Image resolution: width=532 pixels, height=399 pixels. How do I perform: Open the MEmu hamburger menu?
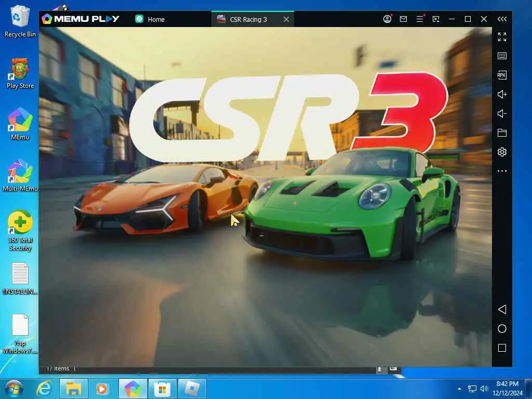[x=420, y=19]
